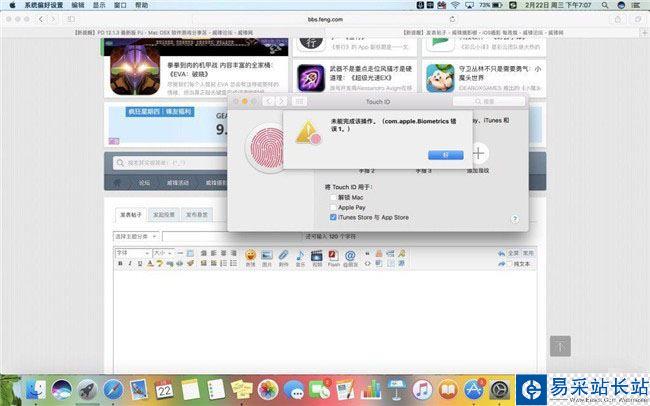Open the 显示 menu

point(99,5)
